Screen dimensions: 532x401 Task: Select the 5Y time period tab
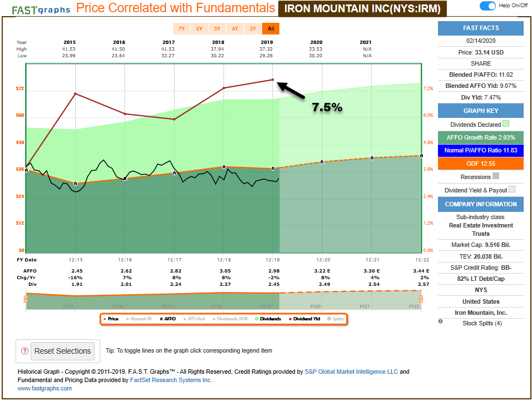(218, 28)
